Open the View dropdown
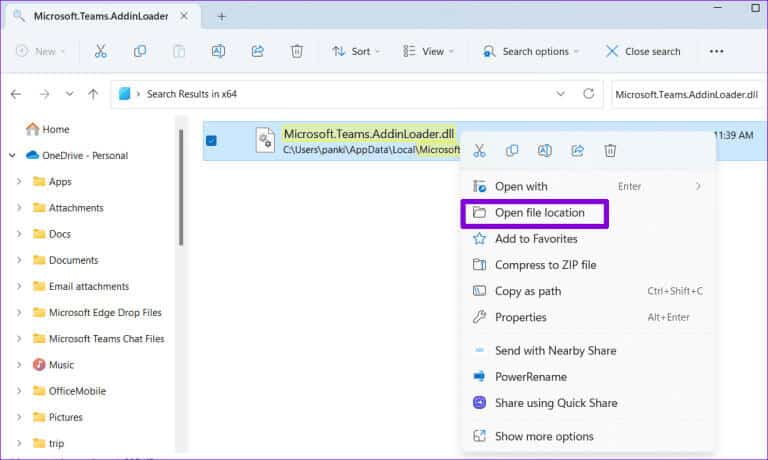The image size is (768, 460). tap(429, 51)
